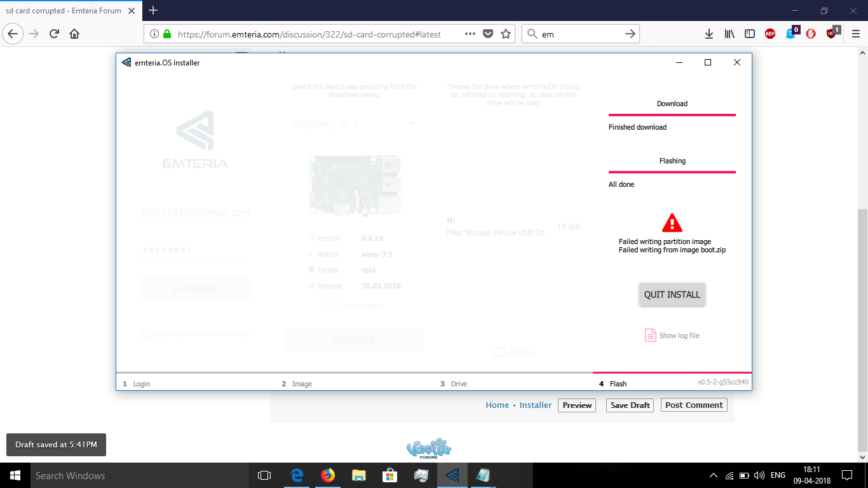Open the volume control in system tray
868x488 pixels.
759,475
